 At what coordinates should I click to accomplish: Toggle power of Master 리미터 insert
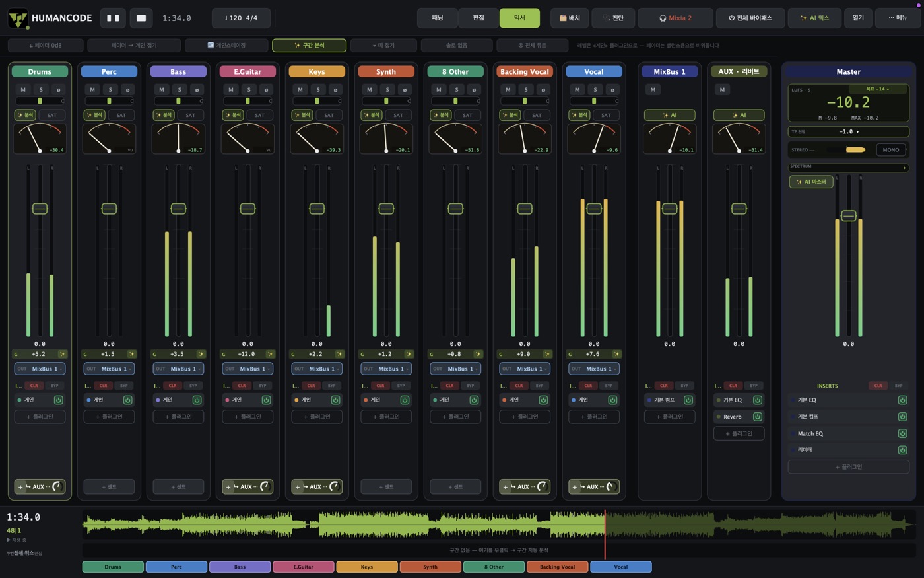(x=902, y=450)
